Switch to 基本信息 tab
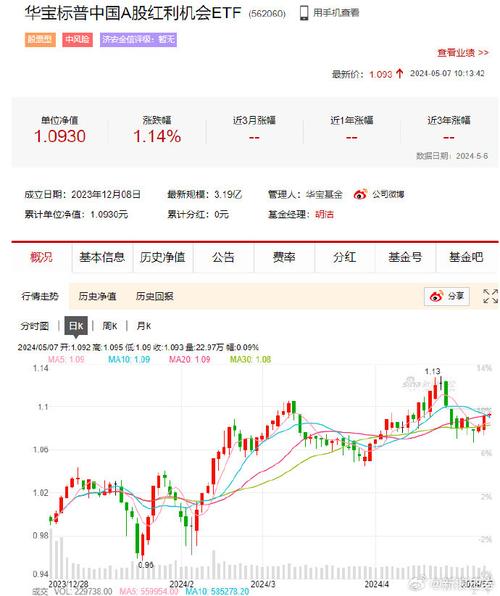The image size is (500, 596). click(x=102, y=257)
